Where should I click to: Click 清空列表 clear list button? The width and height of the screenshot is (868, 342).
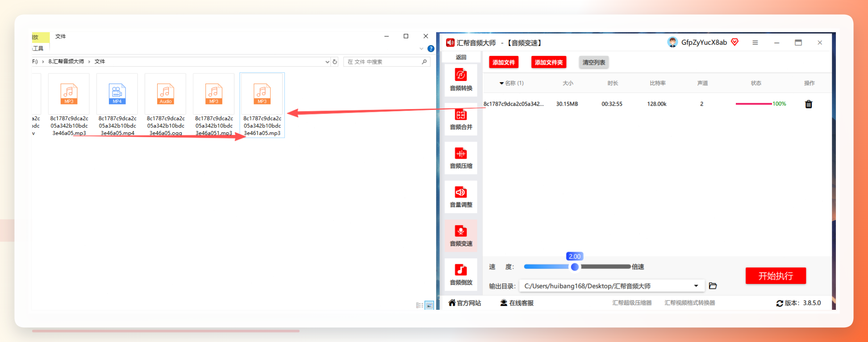point(594,62)
